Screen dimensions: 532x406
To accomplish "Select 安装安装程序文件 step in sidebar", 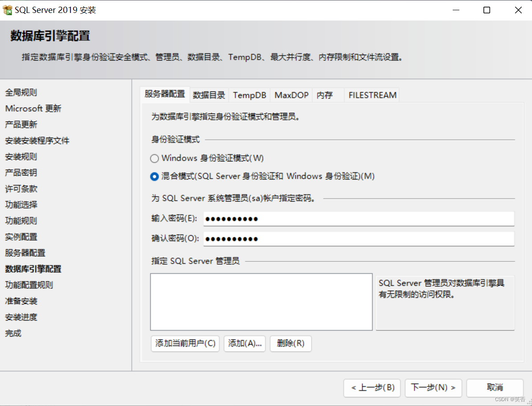I will click(37, 140).
